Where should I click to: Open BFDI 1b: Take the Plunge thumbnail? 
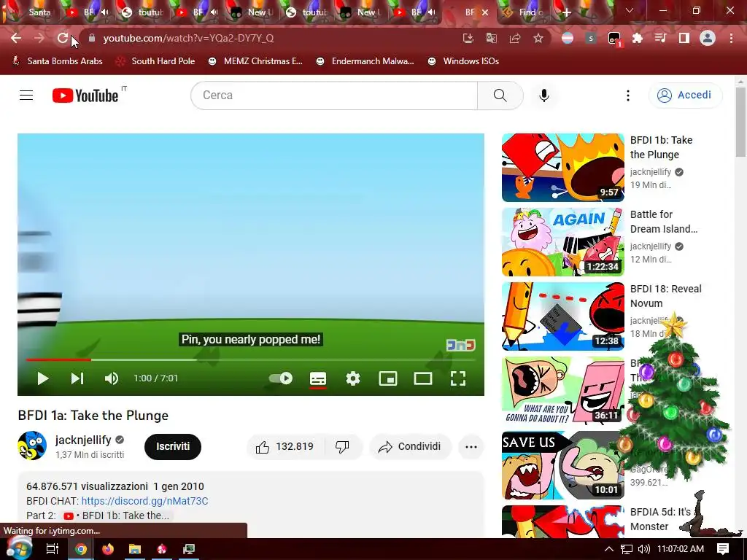pos(562,168)
